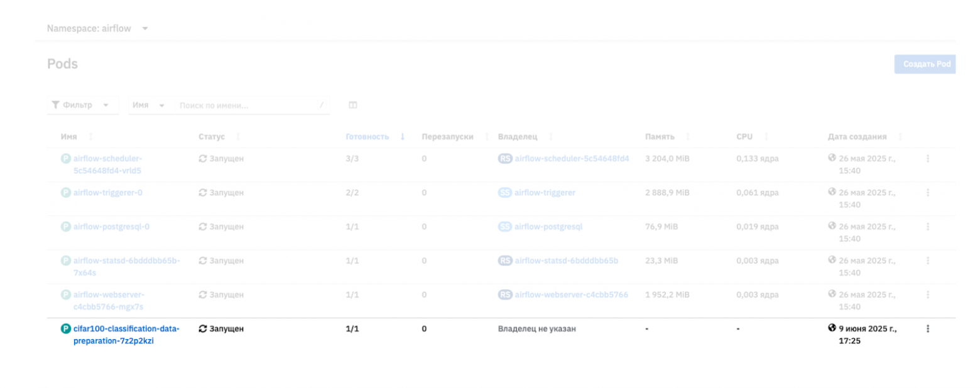Click the SS badge of airflow-triggerer owner

click(505, 193)
